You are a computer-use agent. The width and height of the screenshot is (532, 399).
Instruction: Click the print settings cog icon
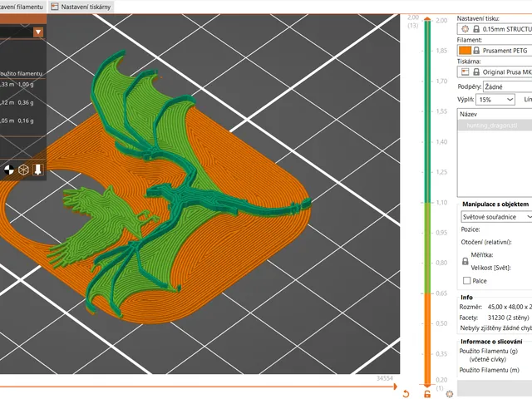[465, 29]
